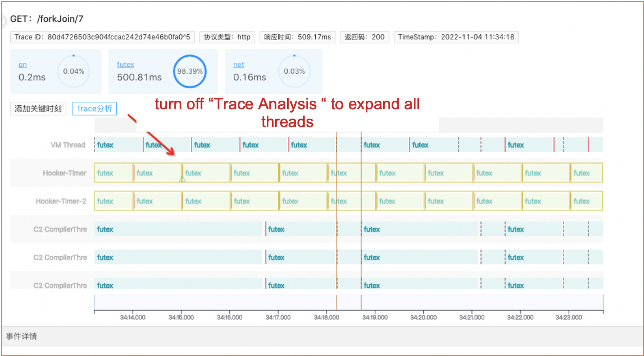Click the green triangle marker in Hooker-Timer row
Image resolution: width=644 pixels, height=356 pixels.
coord(182,179)
